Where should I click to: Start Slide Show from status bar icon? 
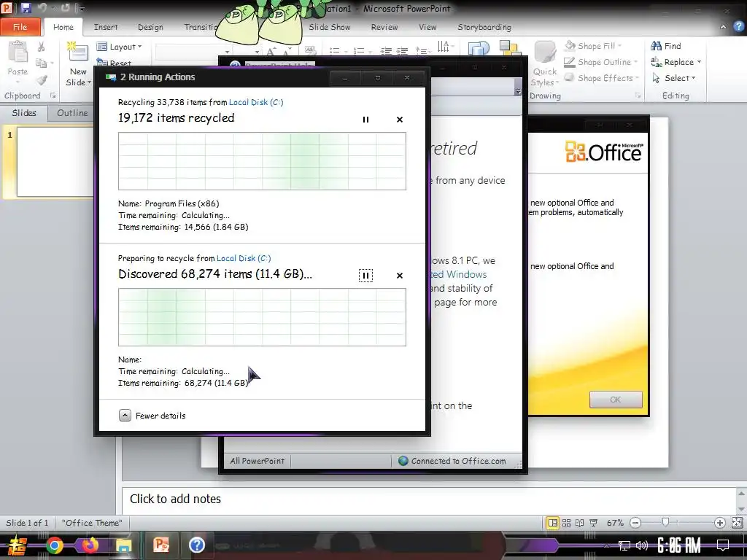(593, 523)
